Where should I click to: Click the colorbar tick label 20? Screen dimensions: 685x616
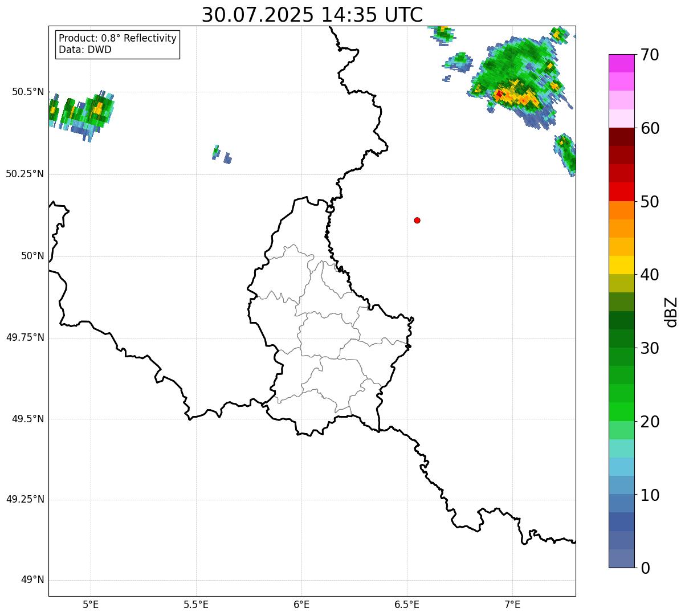click(650, 422)
